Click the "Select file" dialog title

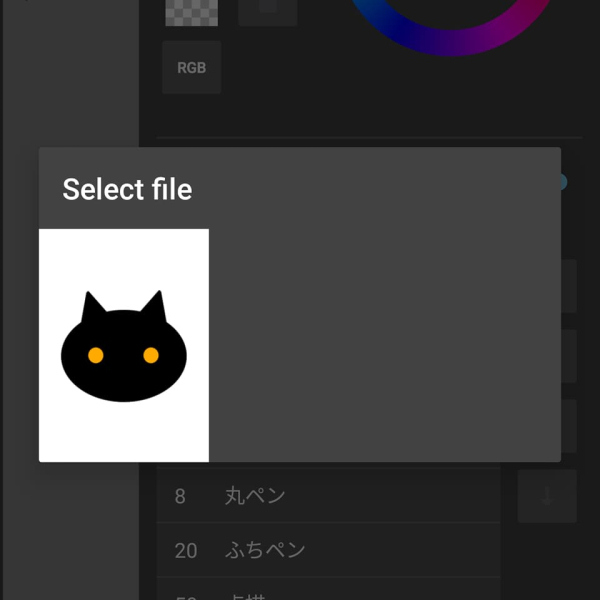coord(127,189)
